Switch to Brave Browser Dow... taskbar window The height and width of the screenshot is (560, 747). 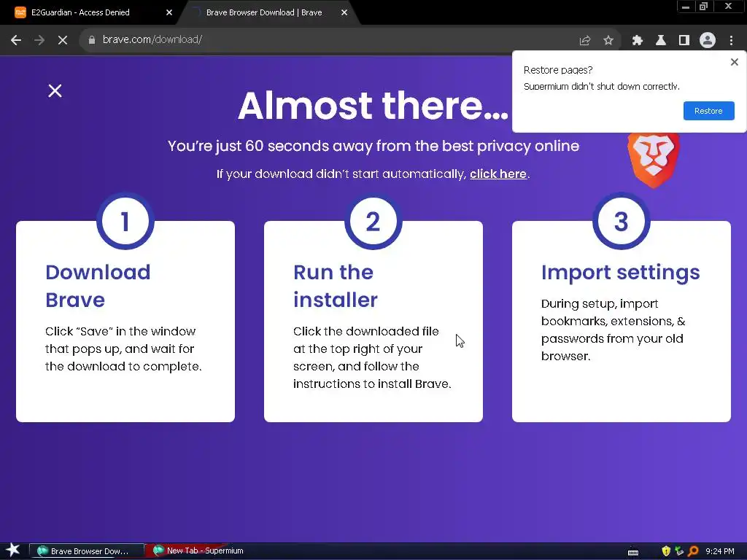point(87,551)
